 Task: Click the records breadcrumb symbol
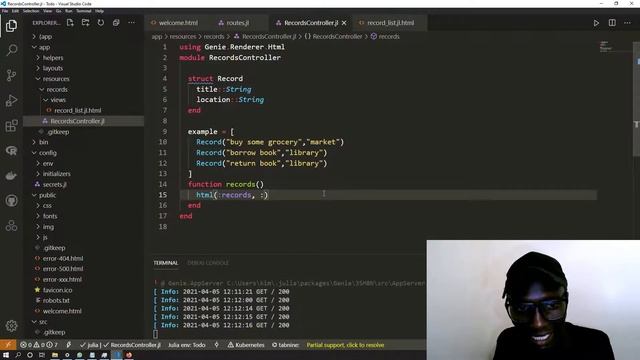click(389, 36)
